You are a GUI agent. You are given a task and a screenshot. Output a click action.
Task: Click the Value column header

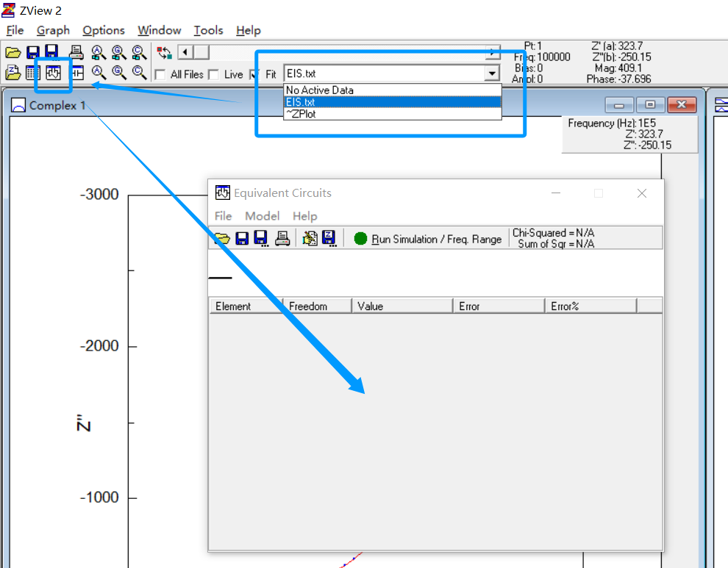pyautogui.click(x=371, y=306)
